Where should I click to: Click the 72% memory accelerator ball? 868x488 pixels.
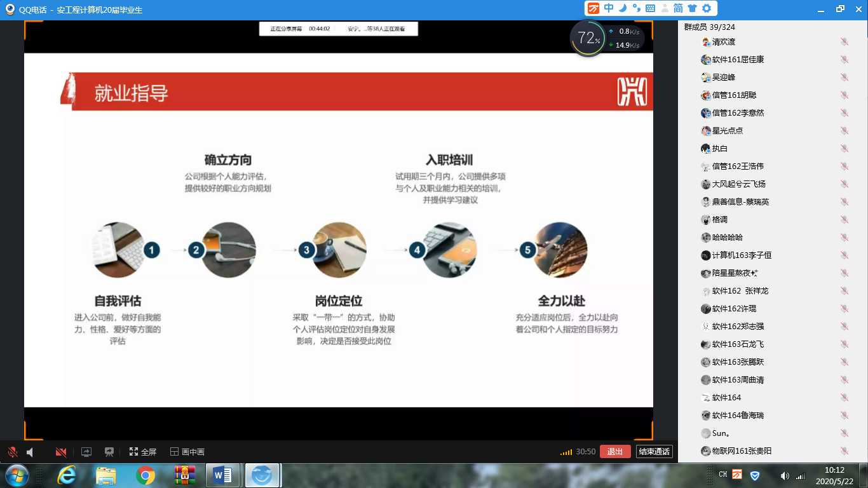[x=588, y=39]
